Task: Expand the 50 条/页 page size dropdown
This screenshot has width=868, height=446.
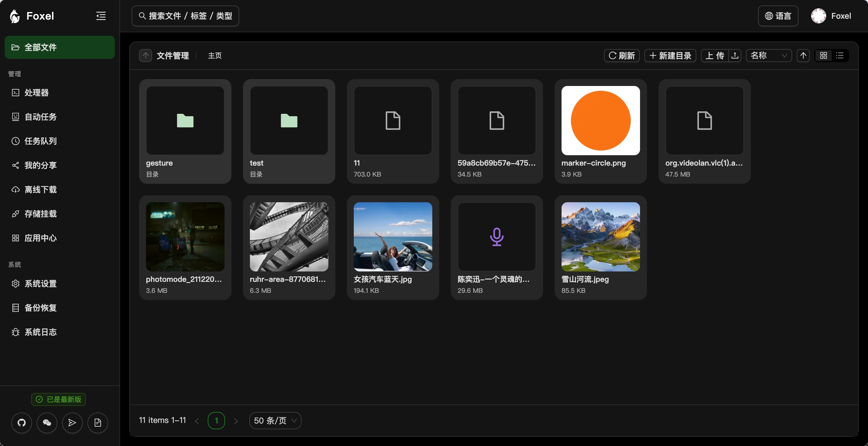Action: pos(275,421)
